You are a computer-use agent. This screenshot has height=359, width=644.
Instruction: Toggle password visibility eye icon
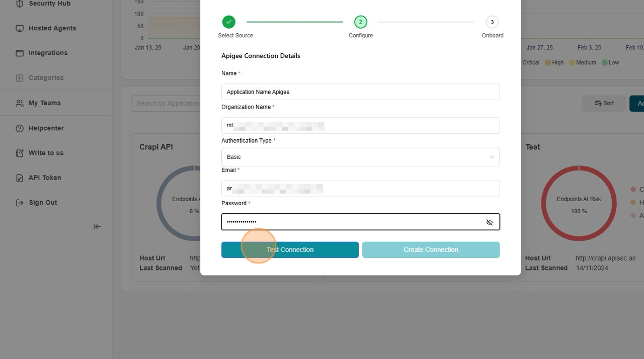point(489,222)
